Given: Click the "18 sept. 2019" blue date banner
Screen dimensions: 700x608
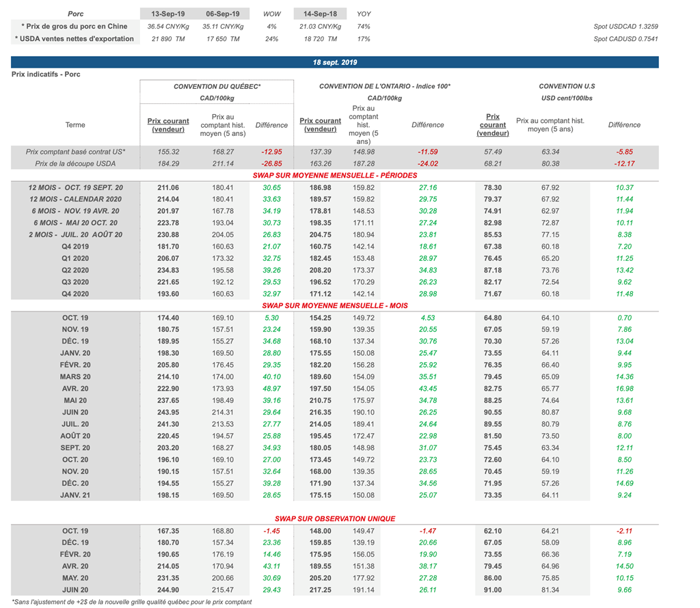Looking at the screenshot, I should pos(334,62).
